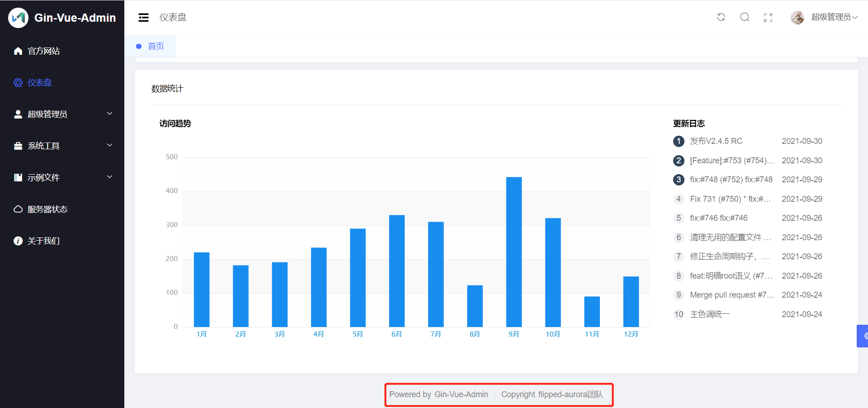The height and width of the screenshot is (408, 868).
Task: Toggle the sidebar collapse hamburger icon
Action: [x=143, y=18]
